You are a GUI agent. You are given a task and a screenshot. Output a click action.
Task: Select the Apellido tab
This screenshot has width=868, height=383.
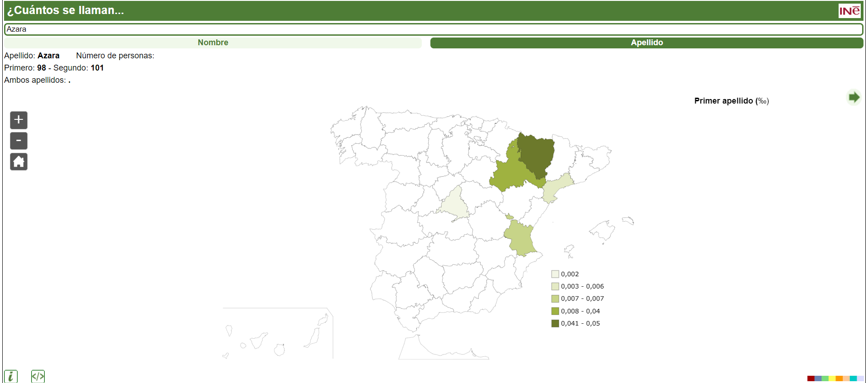click(646, 43)
